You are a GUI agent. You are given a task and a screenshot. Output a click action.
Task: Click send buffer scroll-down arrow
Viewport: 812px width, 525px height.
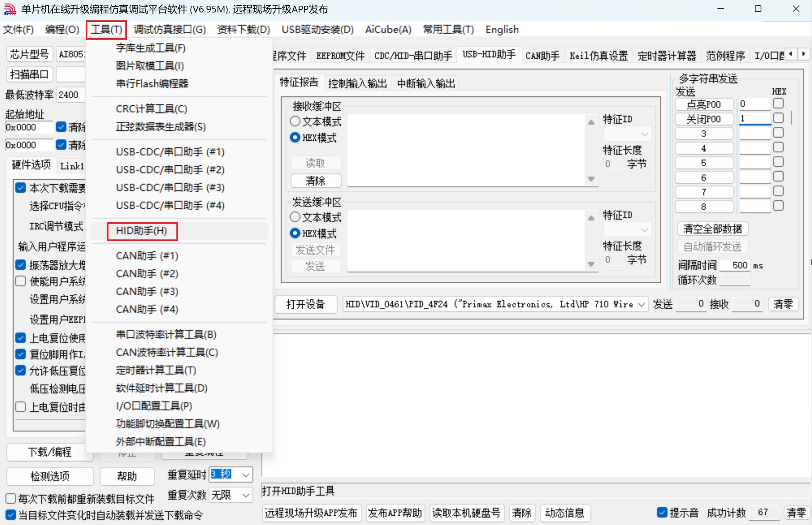(591, 264)
